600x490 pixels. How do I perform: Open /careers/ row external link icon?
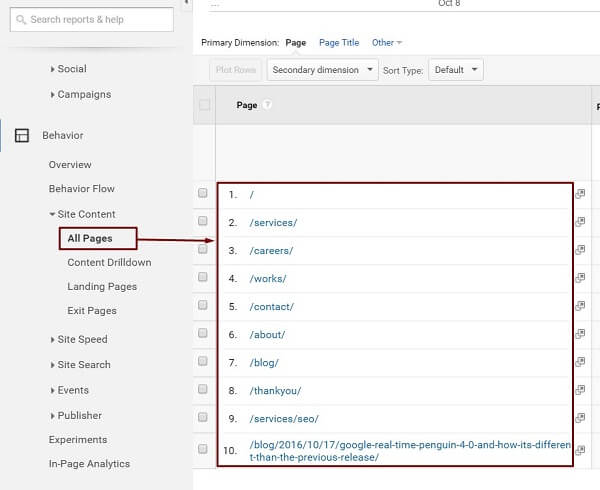click(x=580, y=250)
